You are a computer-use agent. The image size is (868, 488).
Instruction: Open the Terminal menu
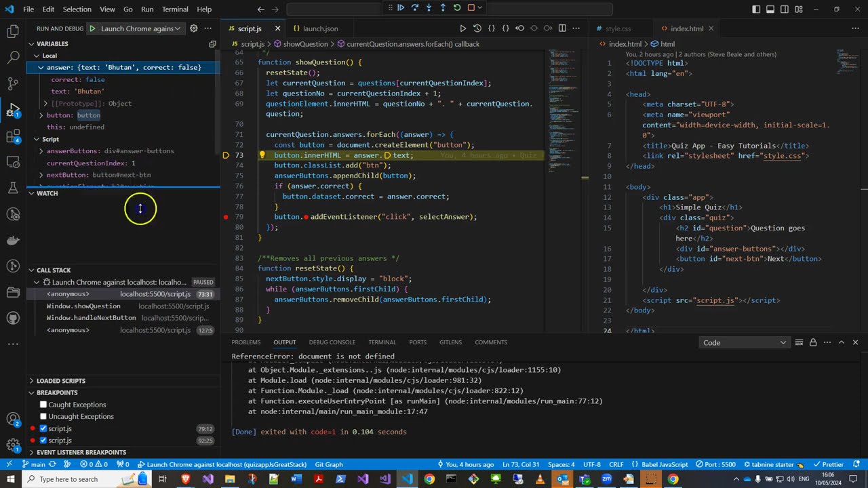(x=175, y=9)
